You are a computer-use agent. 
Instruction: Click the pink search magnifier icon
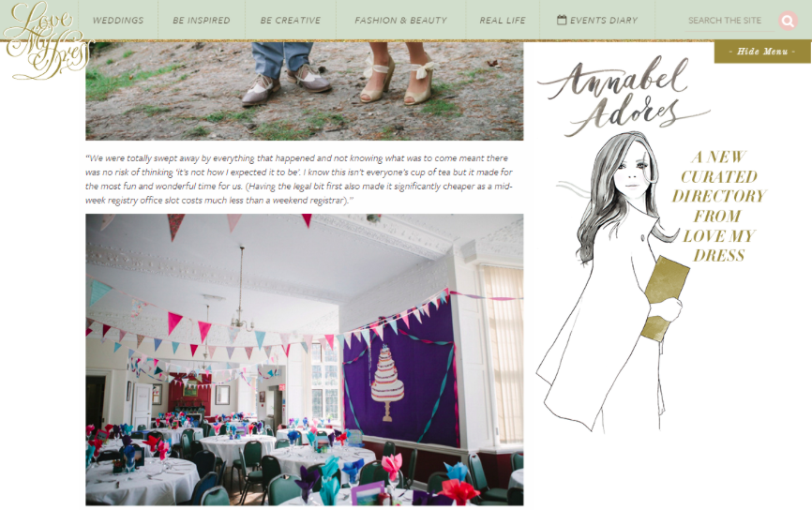tap(788, 21)
